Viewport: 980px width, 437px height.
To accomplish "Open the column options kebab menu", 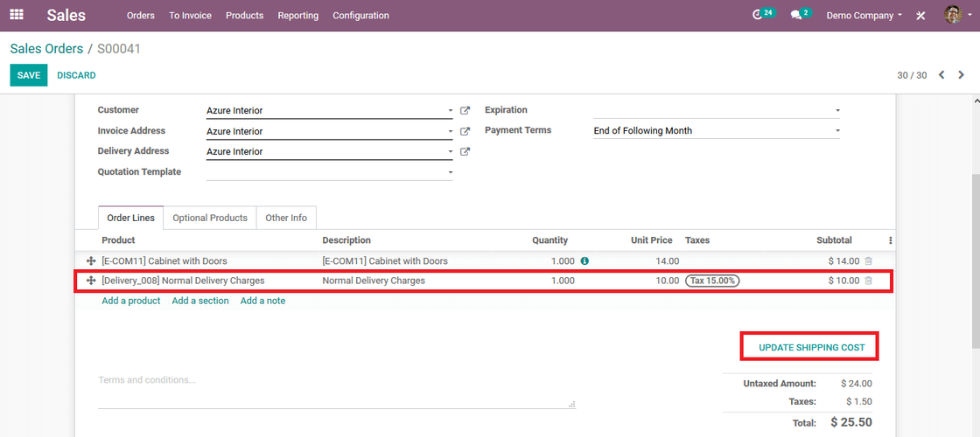I will point(891,240).
